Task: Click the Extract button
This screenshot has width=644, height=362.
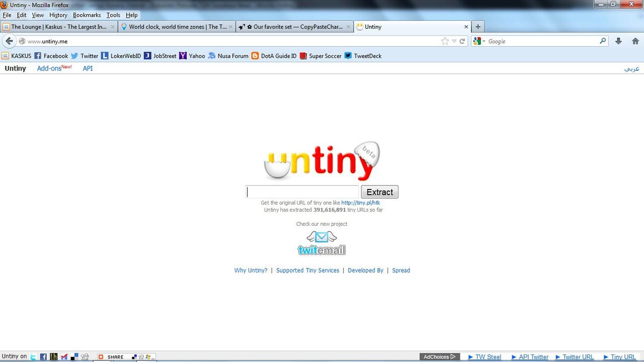Action: click(x=380, y=192)
